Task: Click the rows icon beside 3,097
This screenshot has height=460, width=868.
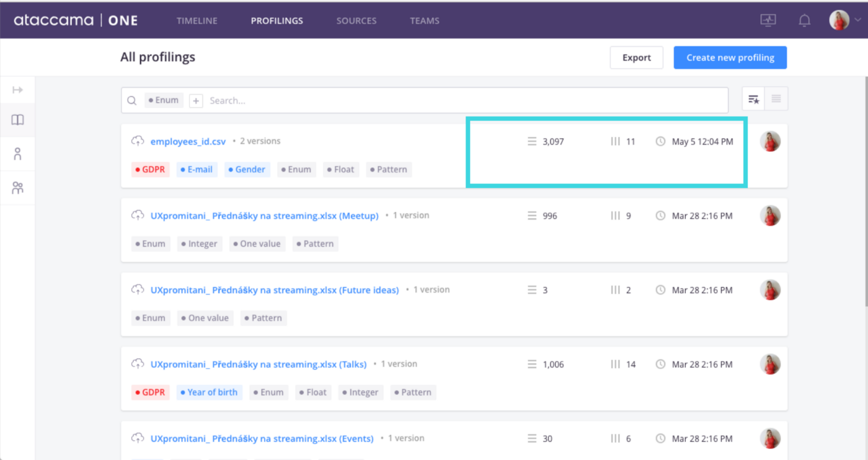Action: (x=532, y=141)
